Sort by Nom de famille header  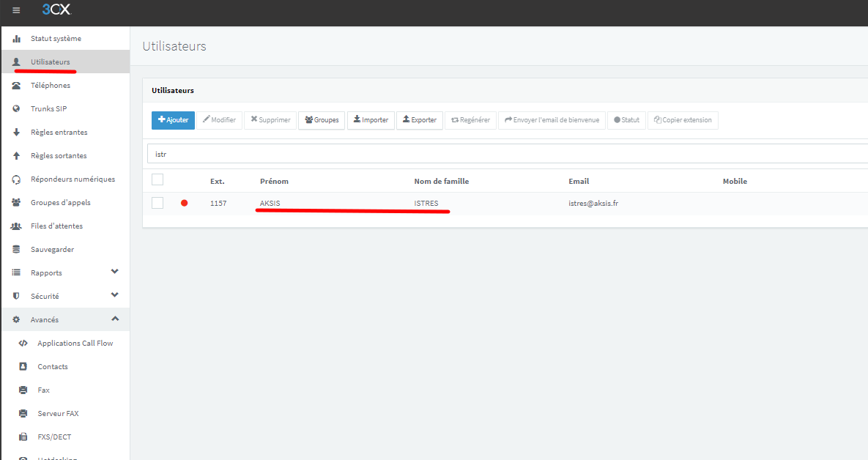click(441, 182)
